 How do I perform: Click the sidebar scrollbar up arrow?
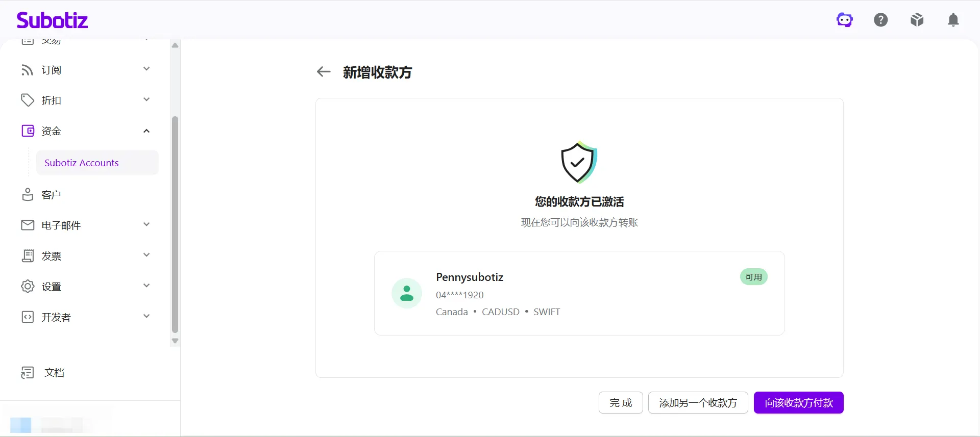click(175, 45)
